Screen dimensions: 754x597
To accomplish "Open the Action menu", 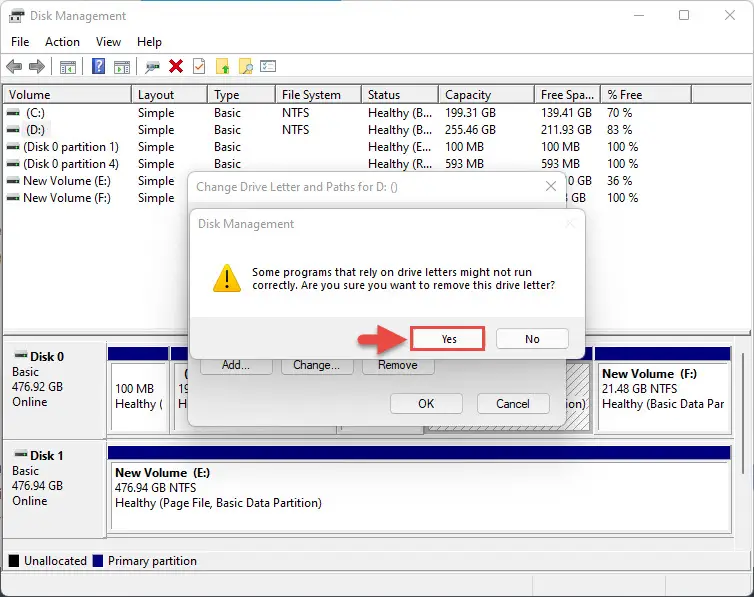I will 63,42.
